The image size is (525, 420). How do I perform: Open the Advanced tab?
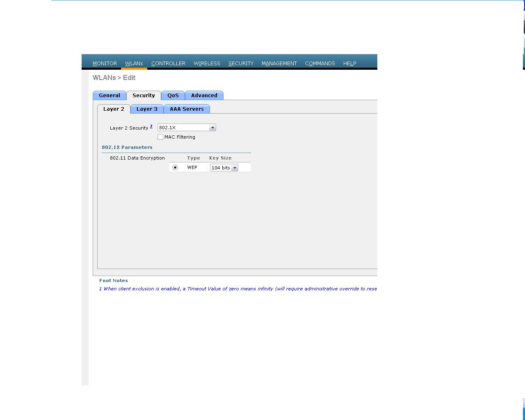pos(204,96)
